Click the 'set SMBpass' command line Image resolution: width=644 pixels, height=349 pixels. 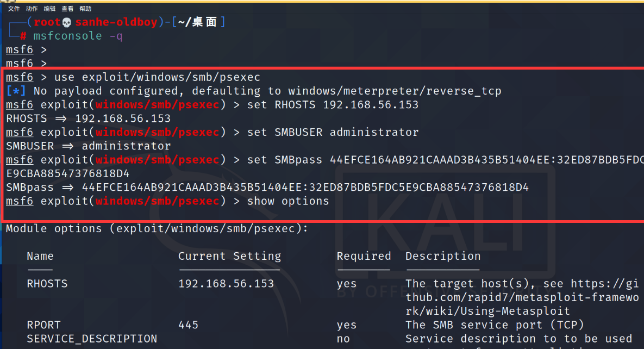[x=445, y=160]
